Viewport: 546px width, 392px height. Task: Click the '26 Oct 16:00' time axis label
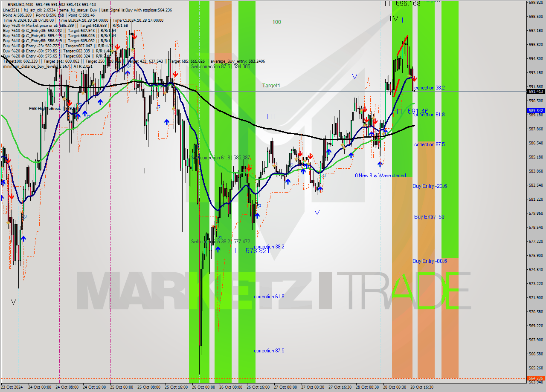tap(258, 387)
